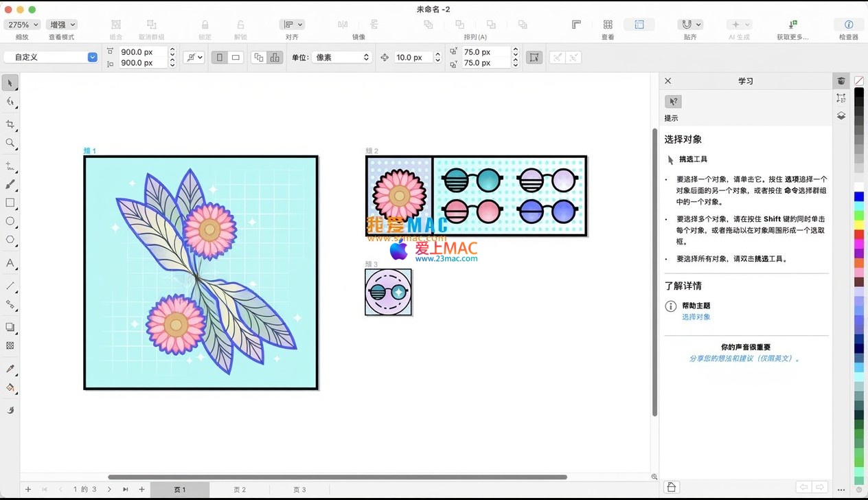Select the Text tool
This screenshot has height=500, width=868.
tap(10, 263)
